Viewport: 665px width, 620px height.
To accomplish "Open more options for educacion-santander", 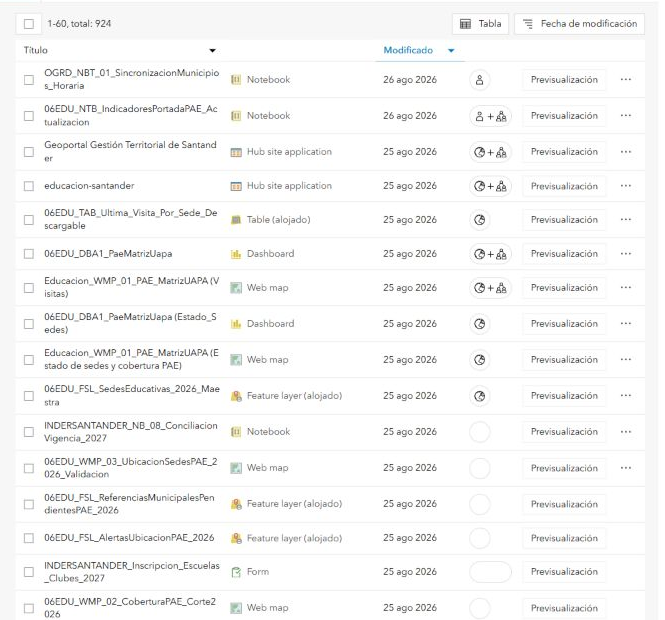I will (626, 186).
